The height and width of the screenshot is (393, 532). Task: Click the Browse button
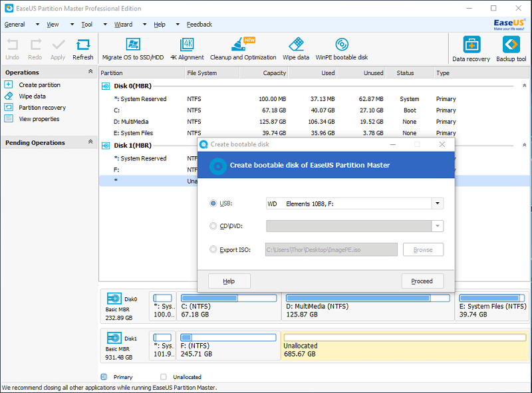423,250
